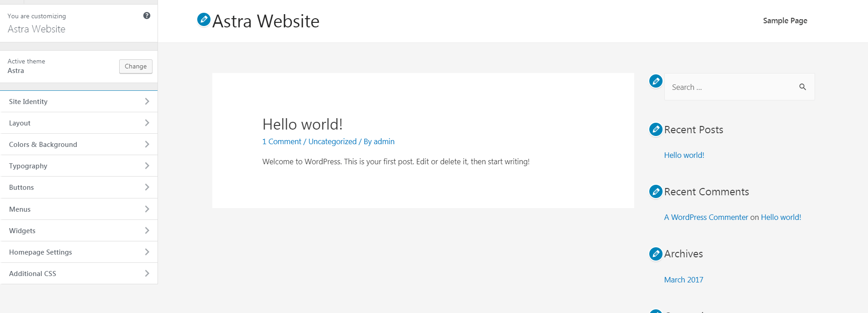The height and width of the screenshot is (313, 868).
Task: Open the Typography section
Action: (79, 166)
